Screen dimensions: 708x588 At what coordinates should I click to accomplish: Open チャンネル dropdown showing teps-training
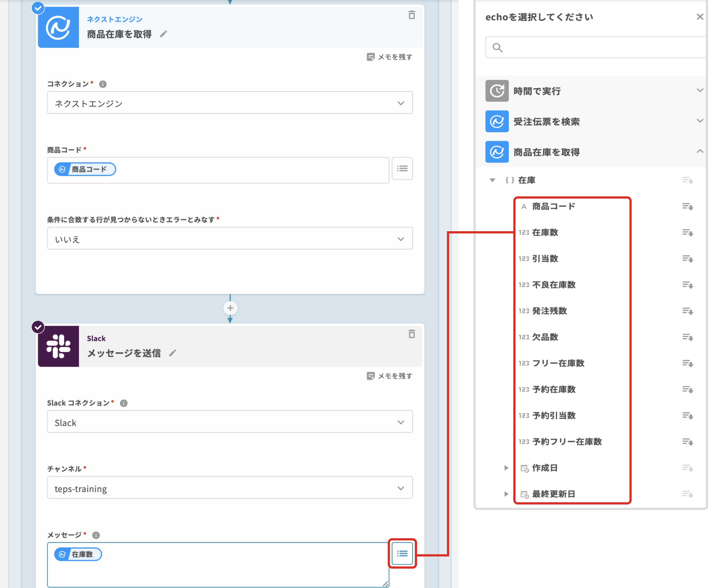230,488
